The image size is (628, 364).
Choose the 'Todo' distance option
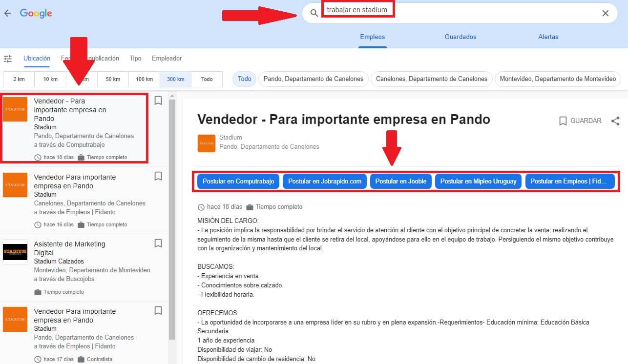coord(207,79)
